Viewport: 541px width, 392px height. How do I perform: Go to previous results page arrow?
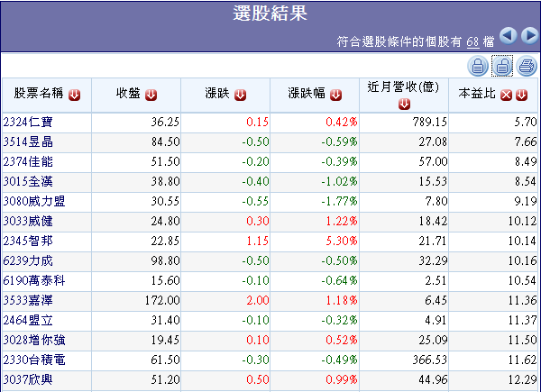508,35
